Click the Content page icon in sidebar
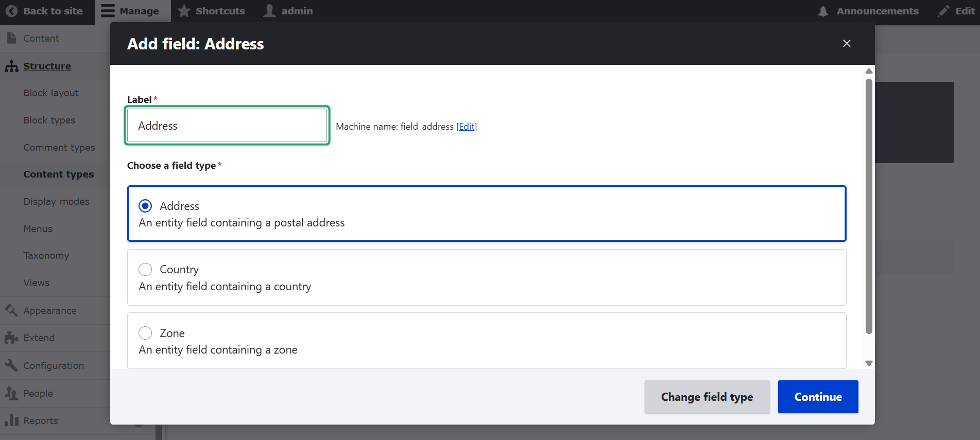Viewport: 980px width, 440px height. coord(11,38)
